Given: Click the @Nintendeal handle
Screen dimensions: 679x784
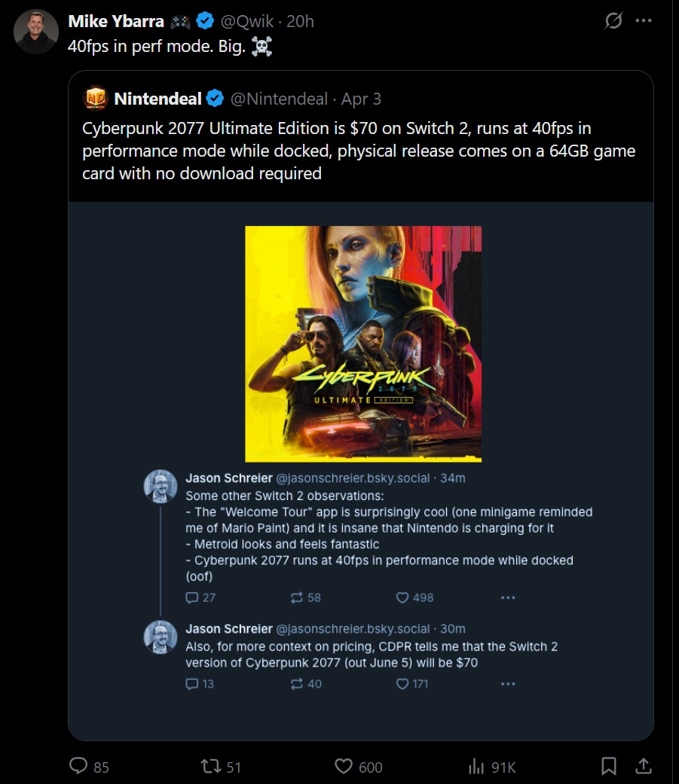Looking at the screenshot, I should click(279, 99).
